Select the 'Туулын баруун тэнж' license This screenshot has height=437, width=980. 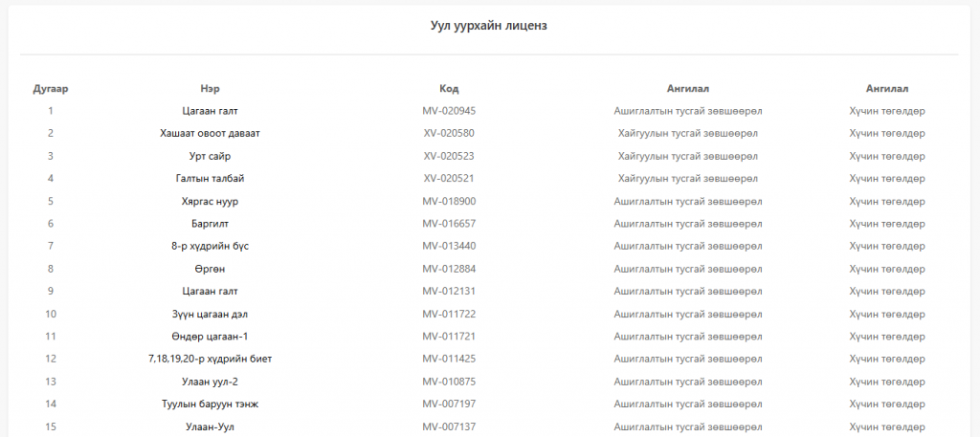(x=210, y=404)
